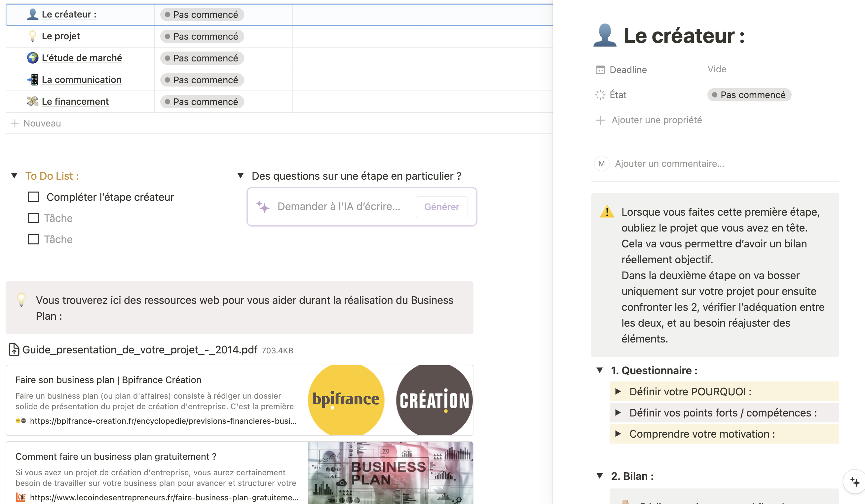Open the Le financement row page
865x504 pixels.
75,101
